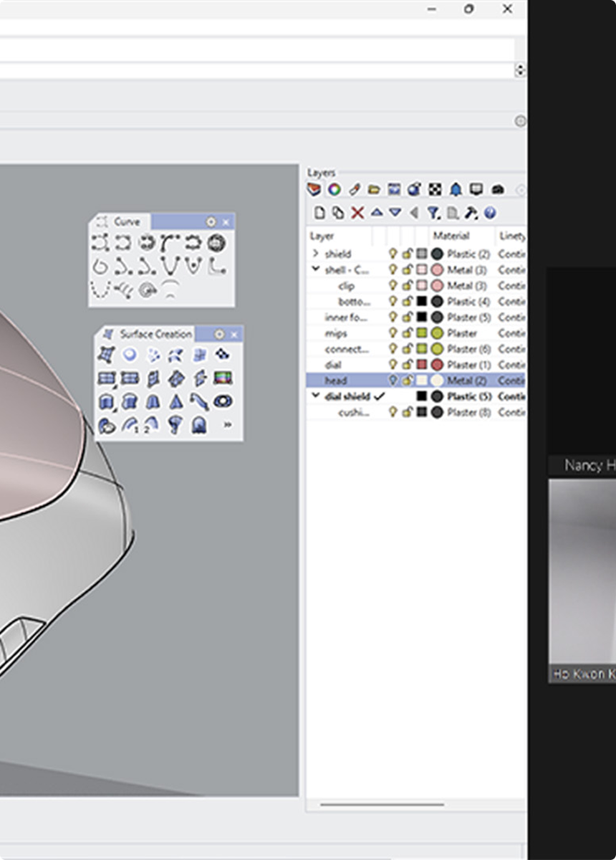616x860 pixels.
Task: Expand the shield layer tree
Action: point(315,254)
